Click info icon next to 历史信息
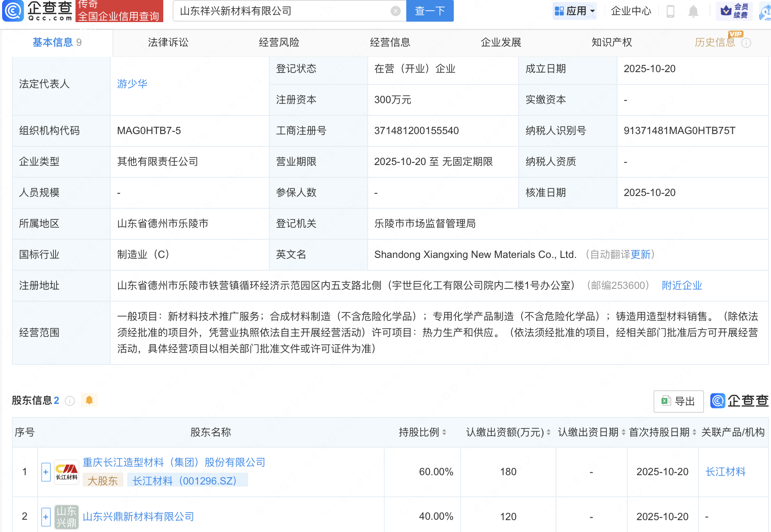This screenshot has height=532, width=771. pos(746,43)
